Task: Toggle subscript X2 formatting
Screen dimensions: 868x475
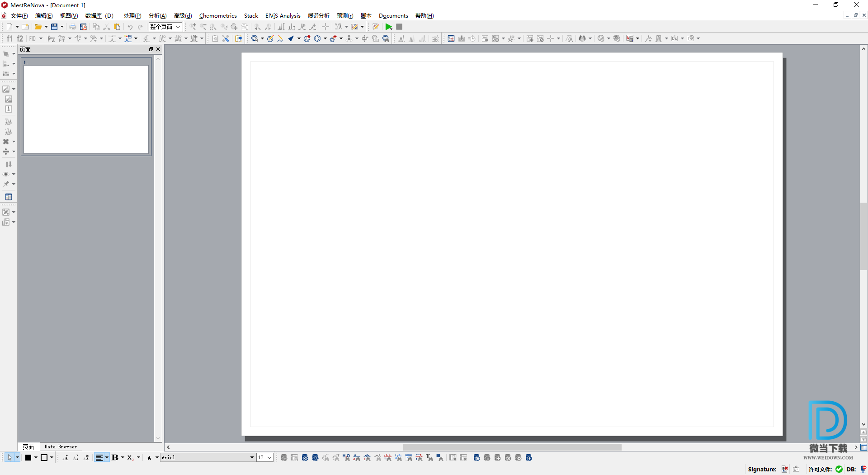Action: coord(130,457)
